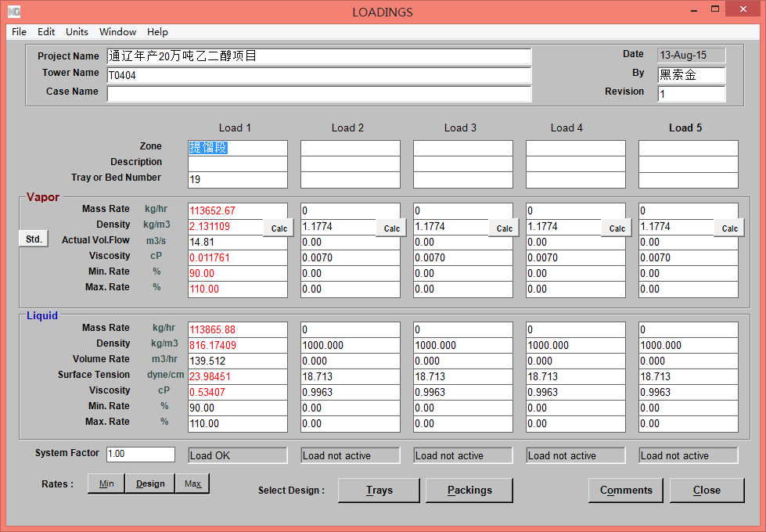Click liquid mass rate 113865.88
The image size is (766, 532).
tap(238, 329)
